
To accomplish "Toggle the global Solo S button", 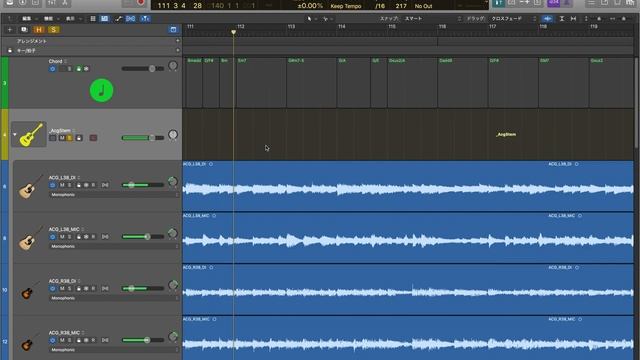I will [x=53, y=30].
